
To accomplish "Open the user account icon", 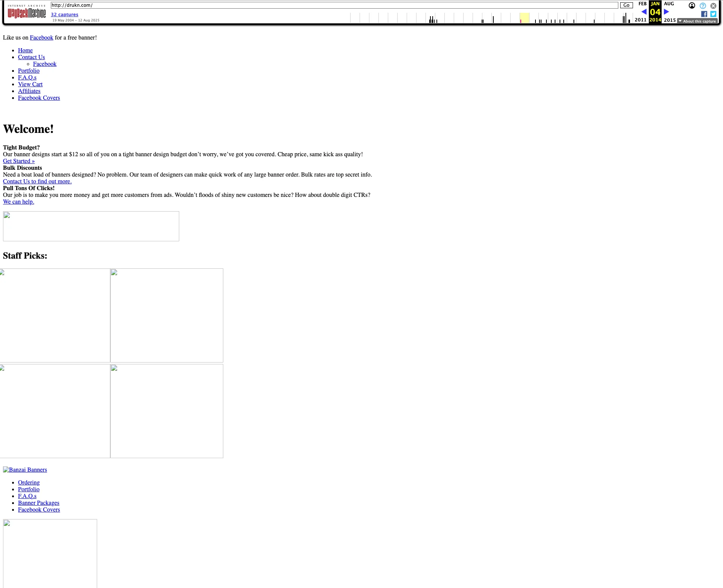I will coord(692,6).
